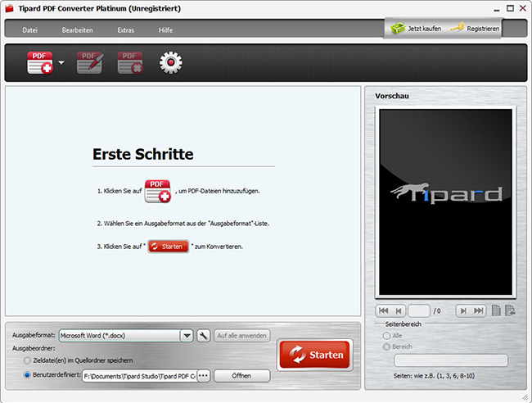Go to the next page in preview
Viewport: 532px width, 403px height.
(463, 310)
